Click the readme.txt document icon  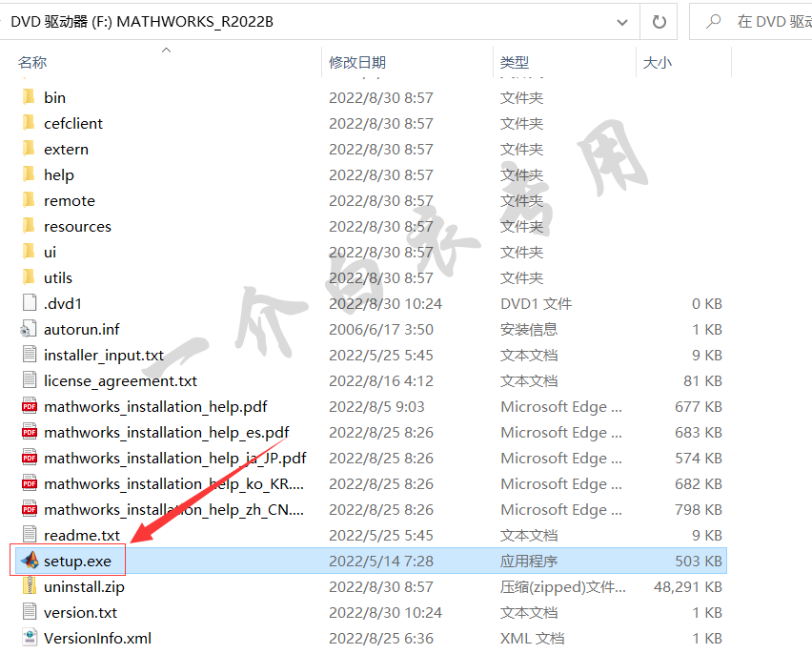pos(30,535)
